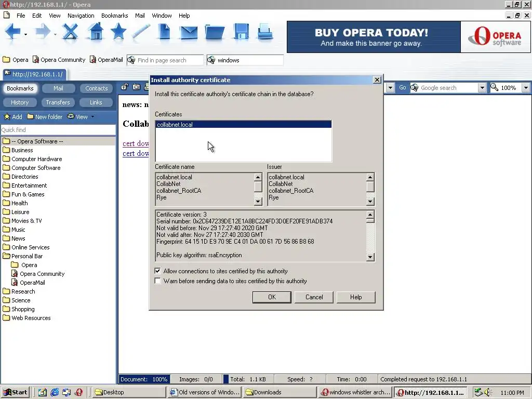The height and width of the screenshot is (399, 532).
Task: Click Cancel in the certificate dialog
Action: (x=314, y=297)
